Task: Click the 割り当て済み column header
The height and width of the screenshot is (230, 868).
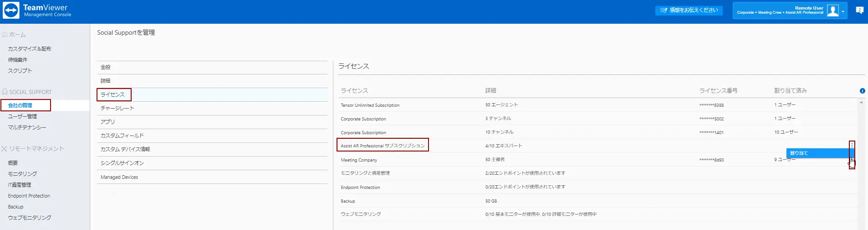Action: (x=791, y=91)
